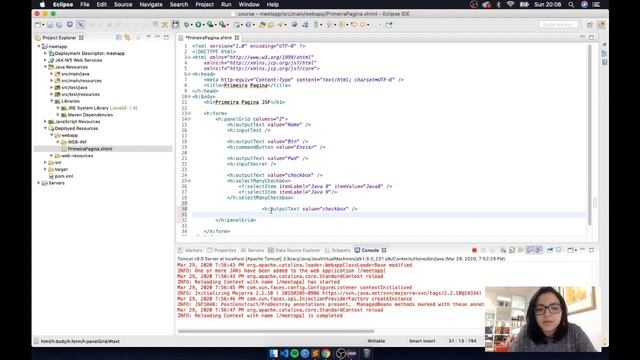Click the Wi-Fi icon in menu bar

(510, 4)
